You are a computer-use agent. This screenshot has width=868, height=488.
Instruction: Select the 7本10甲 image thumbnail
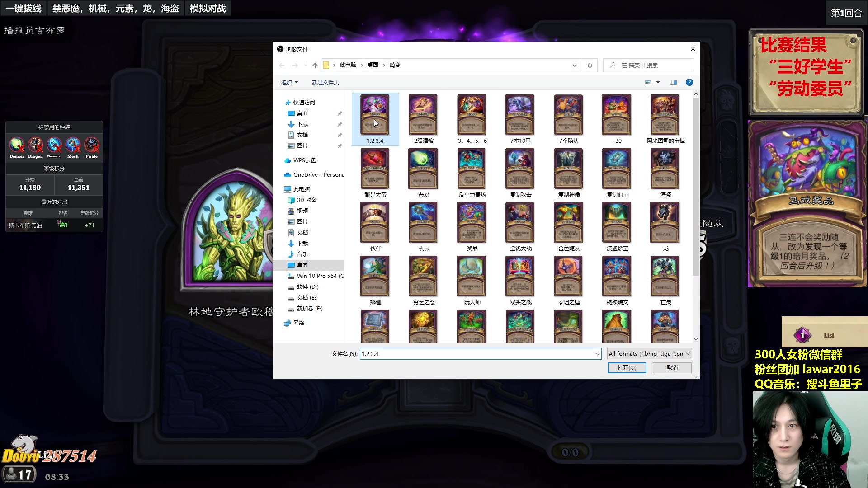[520, 119]
